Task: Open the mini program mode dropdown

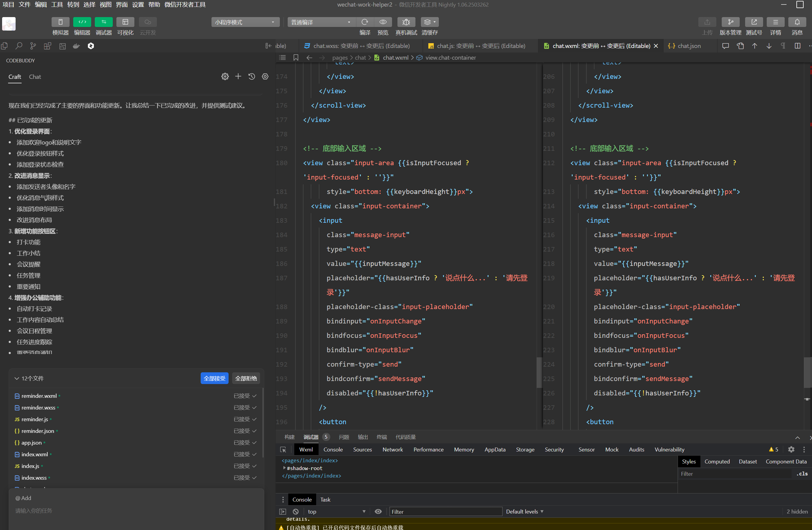Action: [245, 22]
